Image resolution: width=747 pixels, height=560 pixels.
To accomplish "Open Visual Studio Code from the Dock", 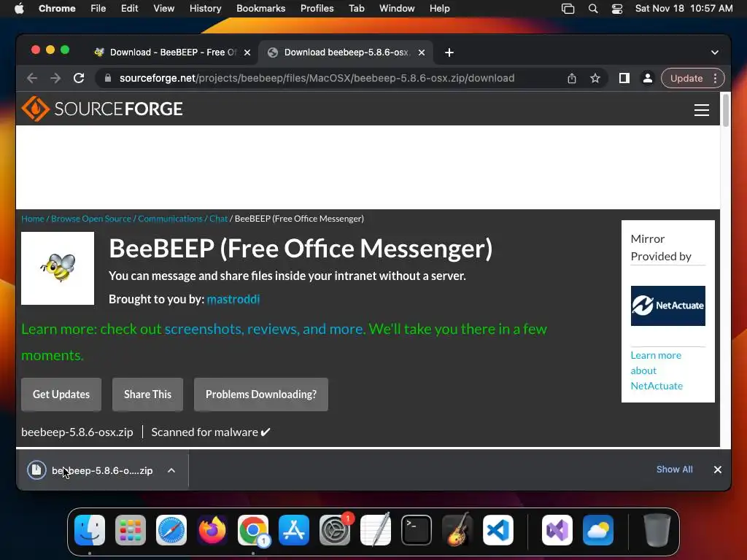I will pos(498,530).
